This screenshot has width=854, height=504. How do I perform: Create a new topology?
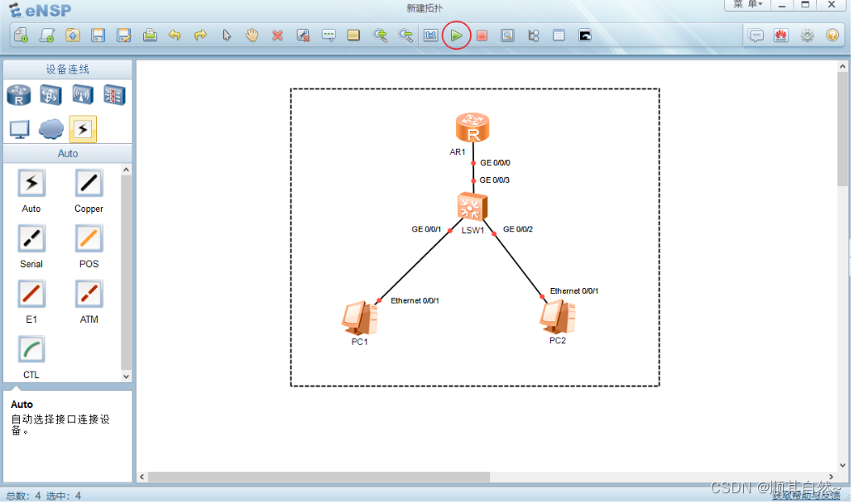click(x=22, y=36)
